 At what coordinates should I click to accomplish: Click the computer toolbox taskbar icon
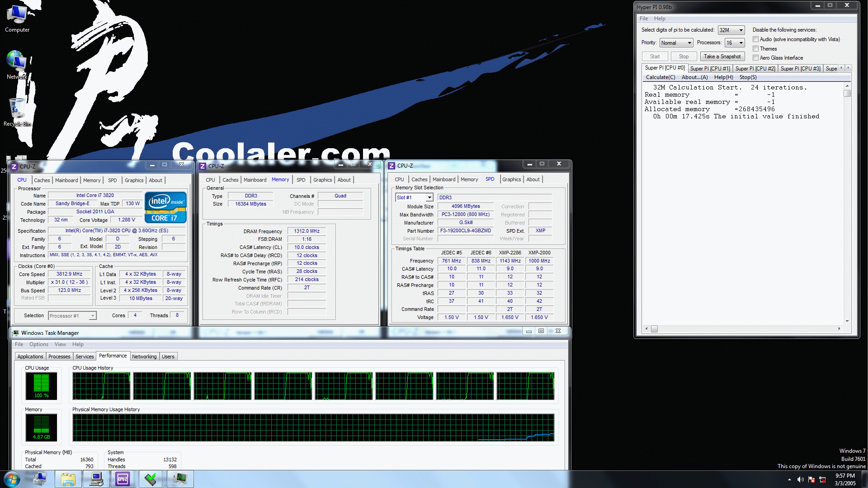coord(40,479)
